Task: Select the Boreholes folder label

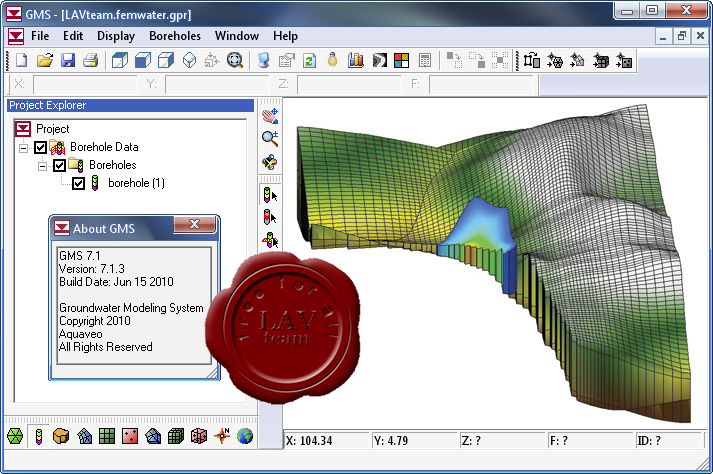Action: (x=112, y=165)
